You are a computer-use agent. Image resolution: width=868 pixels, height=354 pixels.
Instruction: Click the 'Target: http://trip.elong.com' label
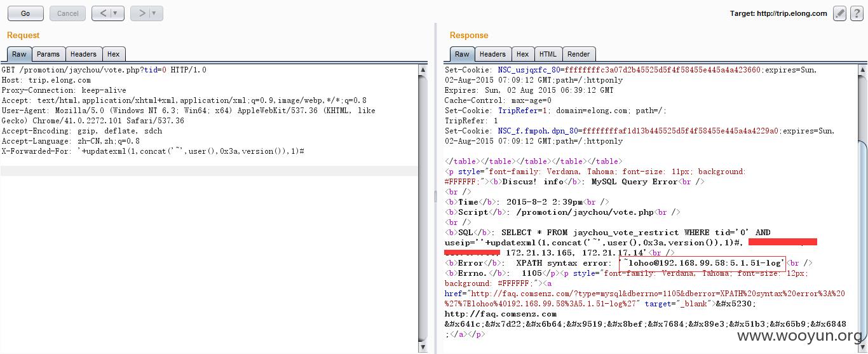778,13
